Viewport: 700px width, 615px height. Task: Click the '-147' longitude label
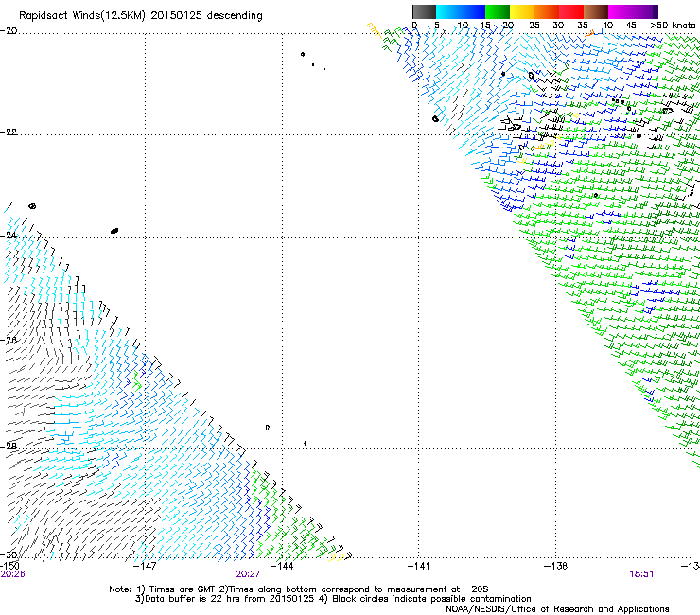pos(145,566)
